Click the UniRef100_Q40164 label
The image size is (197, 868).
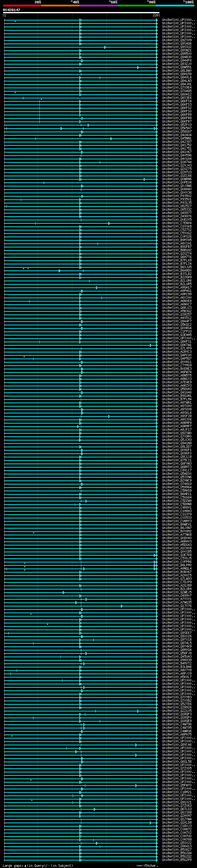coord(177,159)
